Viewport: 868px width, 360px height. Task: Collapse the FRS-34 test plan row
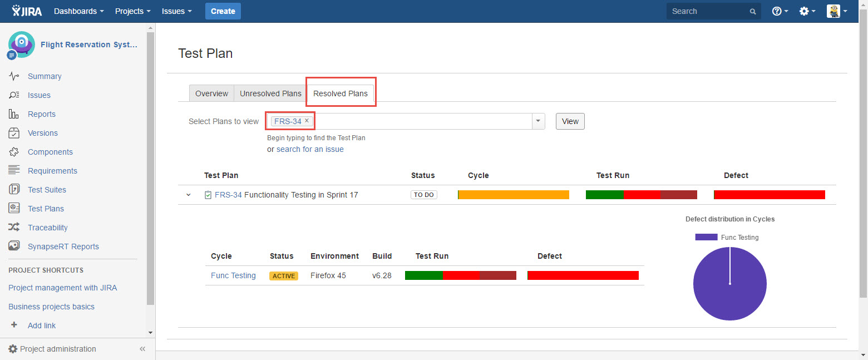(189, 195)
